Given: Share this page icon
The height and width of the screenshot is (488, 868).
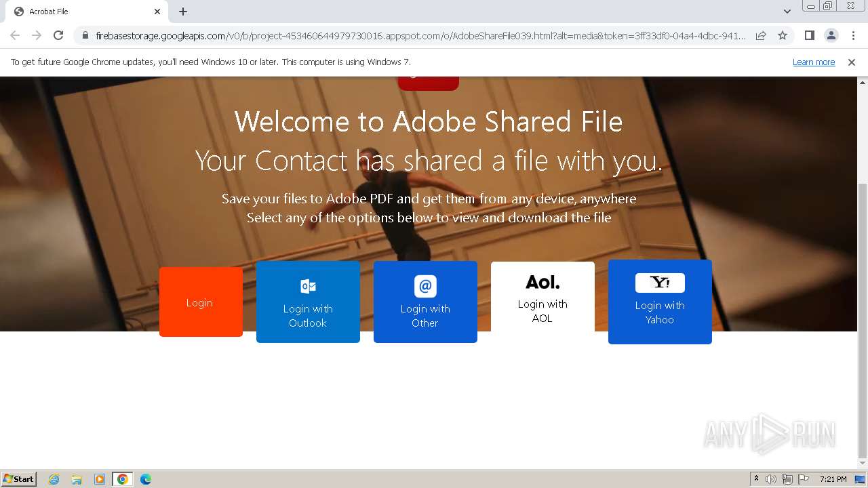Looking at the screenshot, I should 761,35.
